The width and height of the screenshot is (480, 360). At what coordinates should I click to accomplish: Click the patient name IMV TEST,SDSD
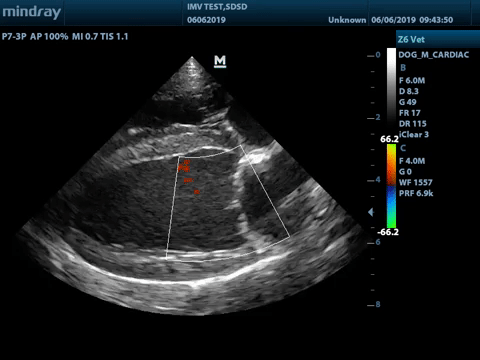(217, 7)
